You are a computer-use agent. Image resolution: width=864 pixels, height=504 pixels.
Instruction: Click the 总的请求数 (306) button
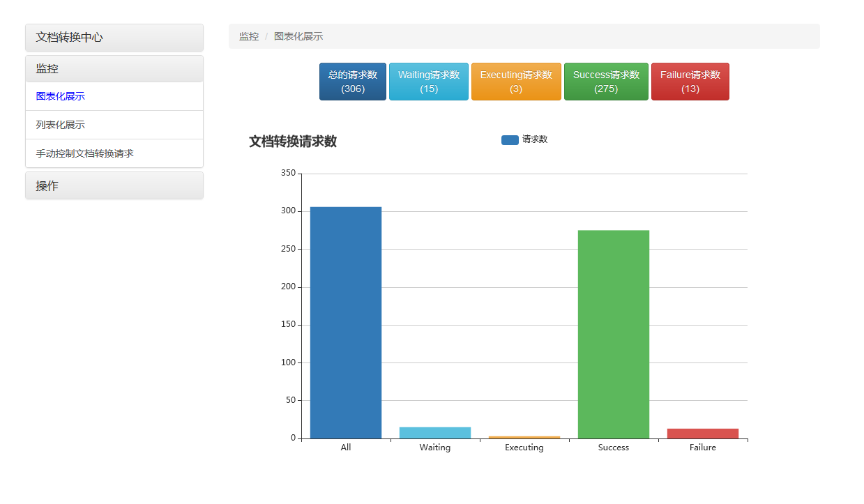pos(353,82)
